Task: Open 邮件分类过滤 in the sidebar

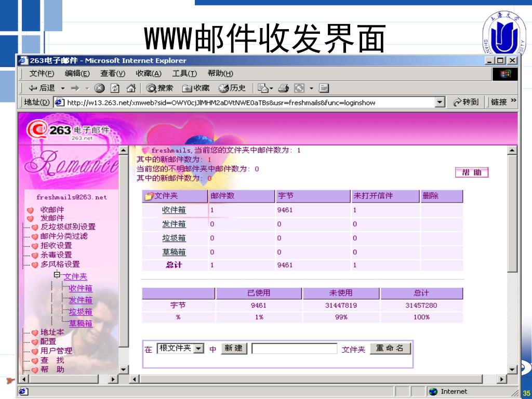Action: pos(64,236)
